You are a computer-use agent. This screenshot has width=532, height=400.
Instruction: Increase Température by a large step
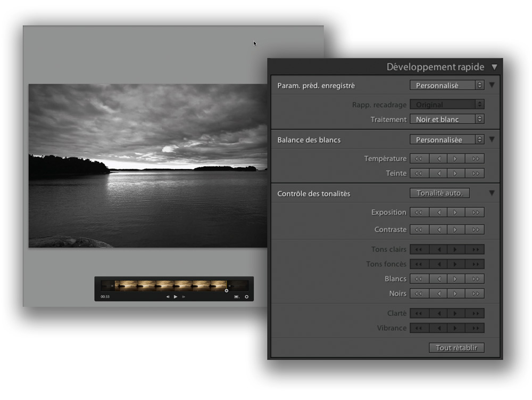475,159
